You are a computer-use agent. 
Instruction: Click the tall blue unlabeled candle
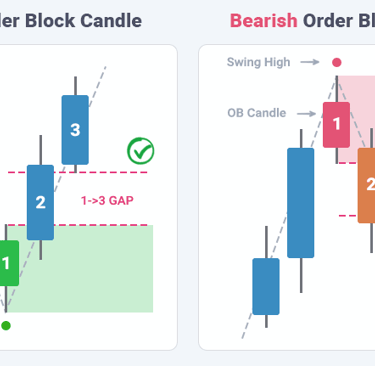[x=301, y=203]
